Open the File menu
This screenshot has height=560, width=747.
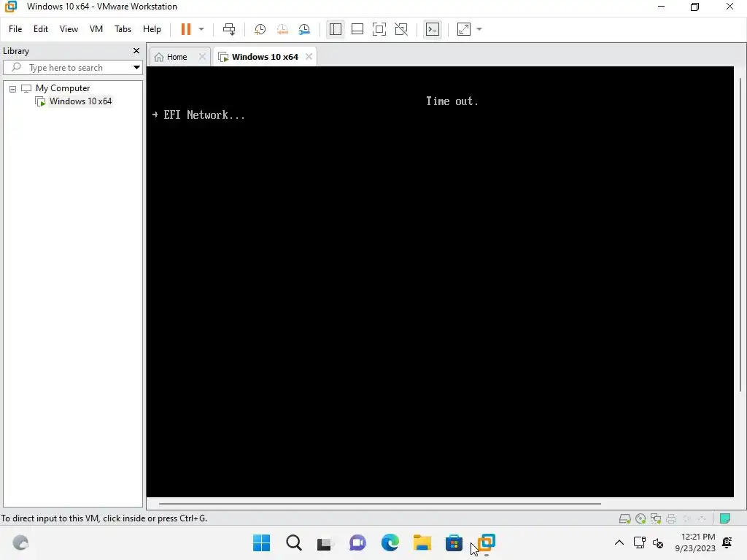(x=15, y=29)
